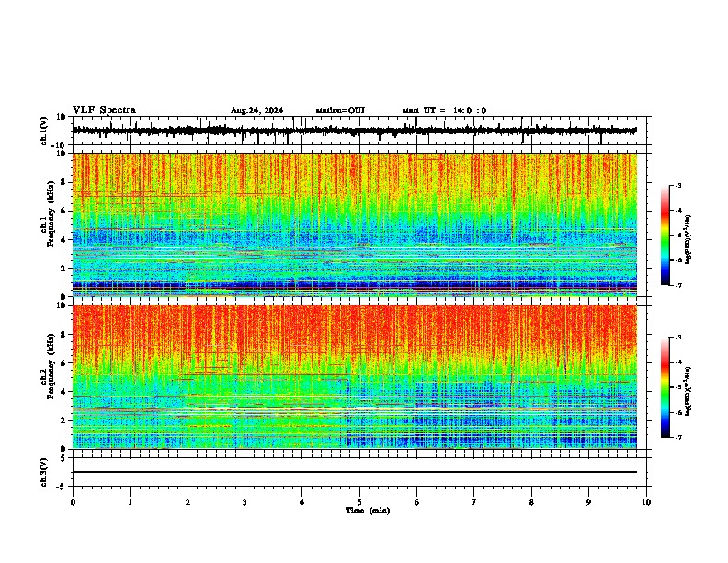Screen dimensions: 728x563
Task: Click time axis tick label 9
Action: 588,502
